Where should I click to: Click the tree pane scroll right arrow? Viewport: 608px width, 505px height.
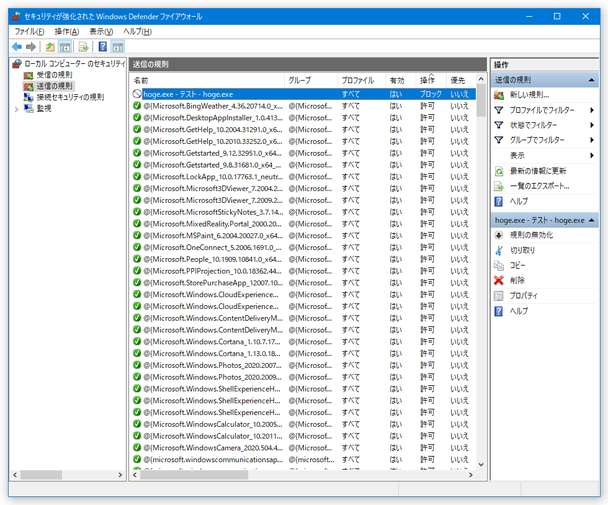point(120,475)
